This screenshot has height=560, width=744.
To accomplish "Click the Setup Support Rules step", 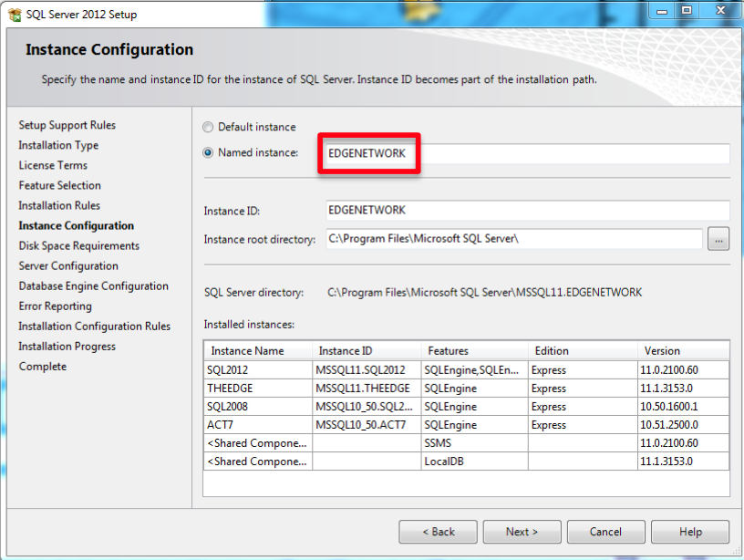I will click(67, 125).
